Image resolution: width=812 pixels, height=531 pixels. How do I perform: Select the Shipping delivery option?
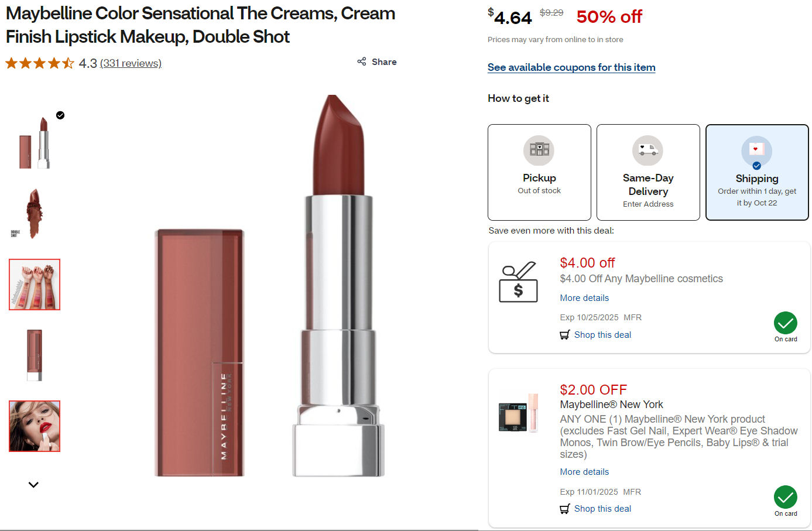pos(756,173)
